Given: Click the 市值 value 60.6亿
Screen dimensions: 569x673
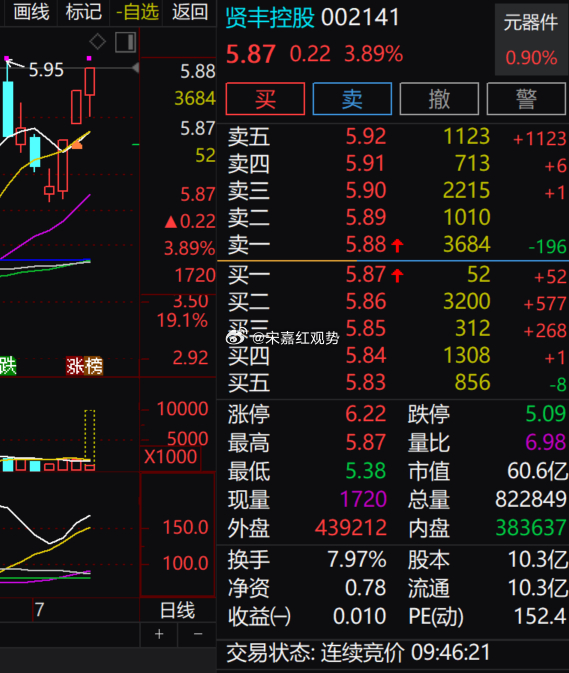Looking at the screenshot, I should (x=537, y=471).
